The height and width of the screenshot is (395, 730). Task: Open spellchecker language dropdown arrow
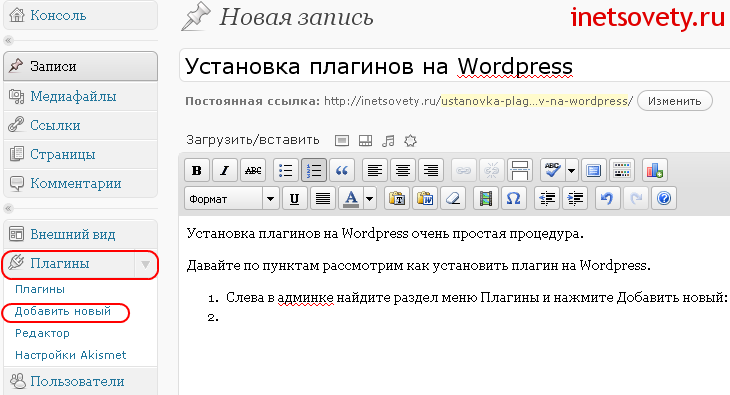pos(572,170)
